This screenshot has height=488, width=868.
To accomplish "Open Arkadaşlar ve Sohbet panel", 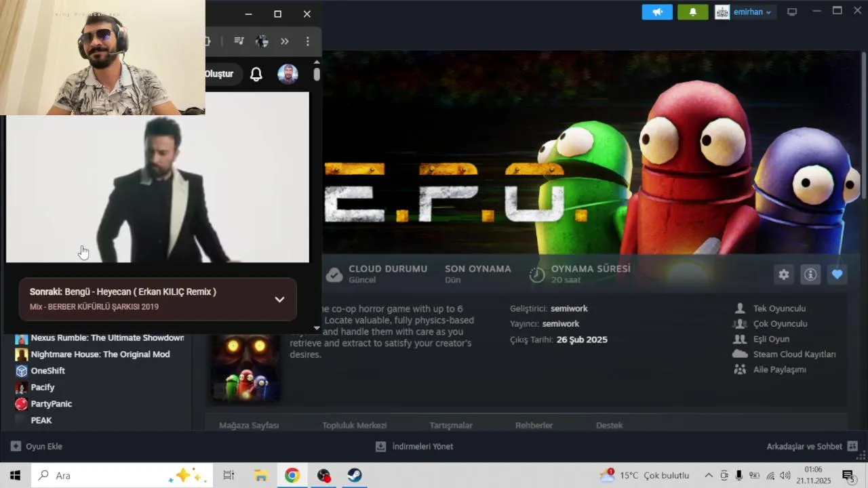I will tap(812, 447).
